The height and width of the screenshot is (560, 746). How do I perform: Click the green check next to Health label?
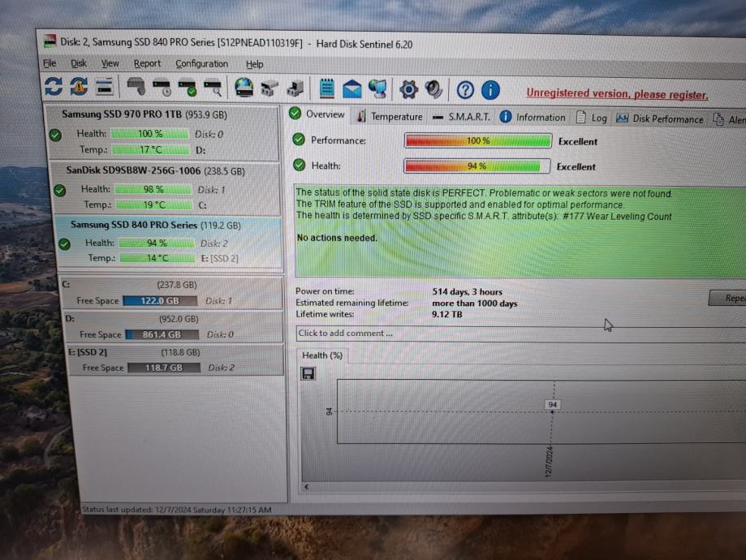[300, 165]
